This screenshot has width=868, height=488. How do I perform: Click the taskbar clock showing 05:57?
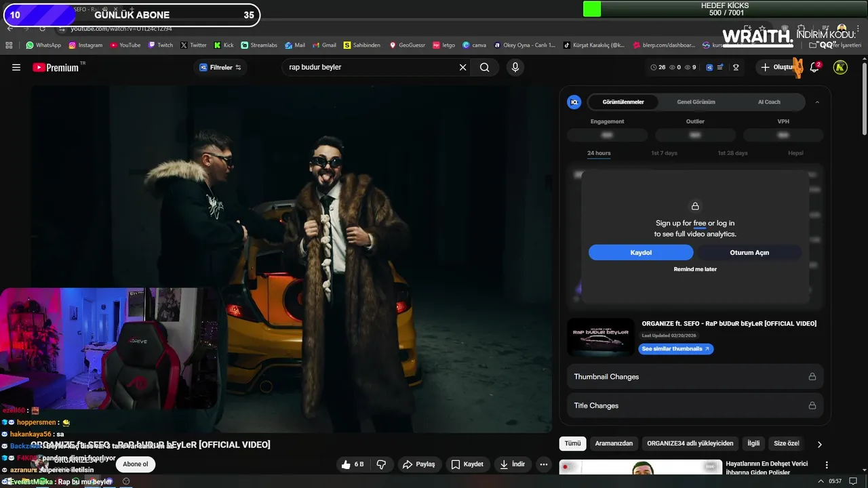(835, 481)
